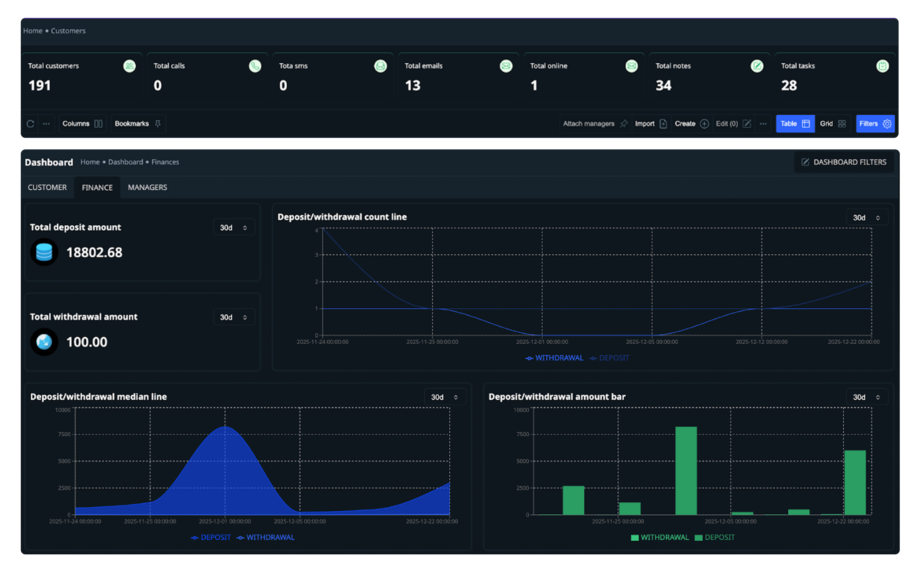924x574 pixels.
Task: Click the Total notes icon
Action: (x=758, y=66)
